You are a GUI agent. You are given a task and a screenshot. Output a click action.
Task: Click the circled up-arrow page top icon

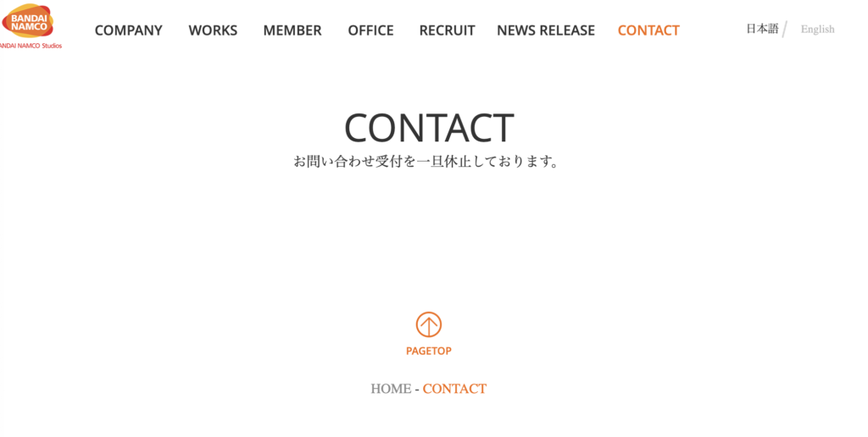tap(428, 324)
